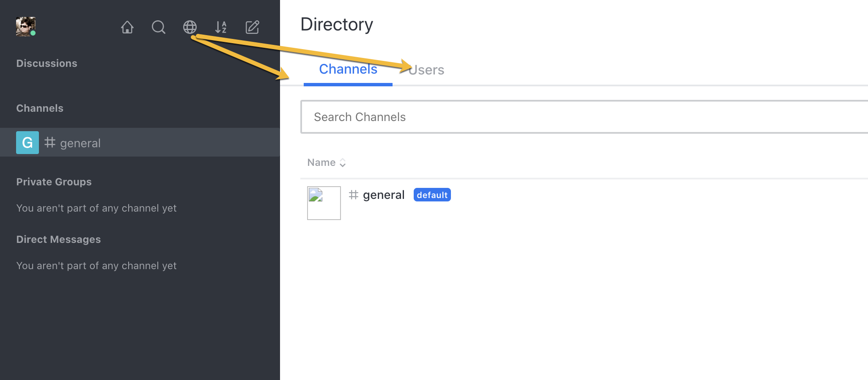The image size is (868, 380).
Task: Click the create new pencil icon
Action: pos(252,28)
